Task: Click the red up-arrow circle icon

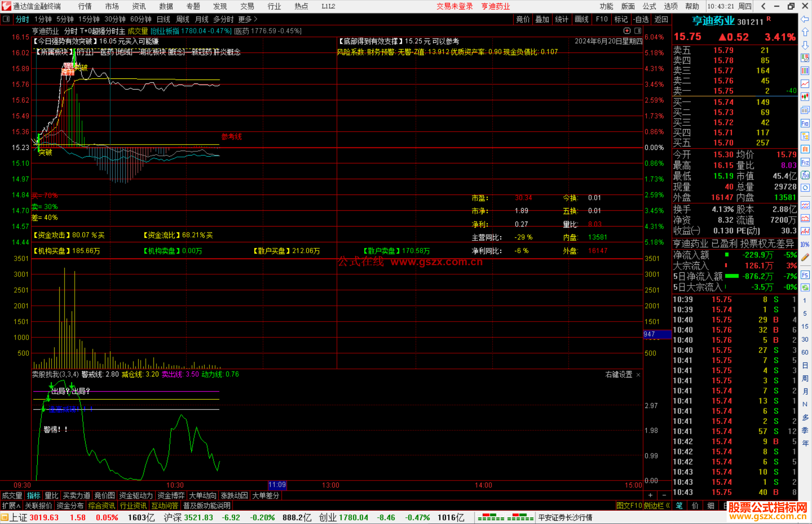Action: tap(627, 31)
